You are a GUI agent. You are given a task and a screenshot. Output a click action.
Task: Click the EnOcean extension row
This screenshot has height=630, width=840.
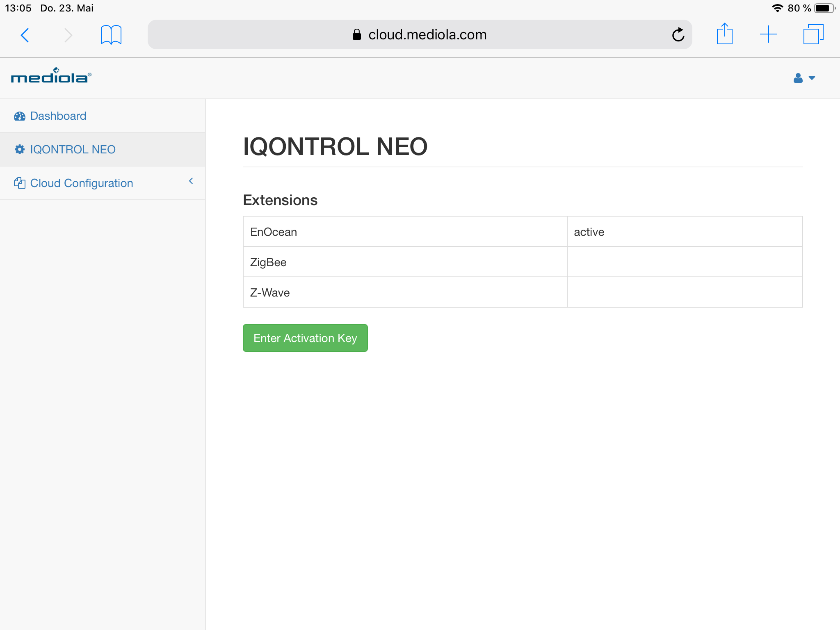274,232
